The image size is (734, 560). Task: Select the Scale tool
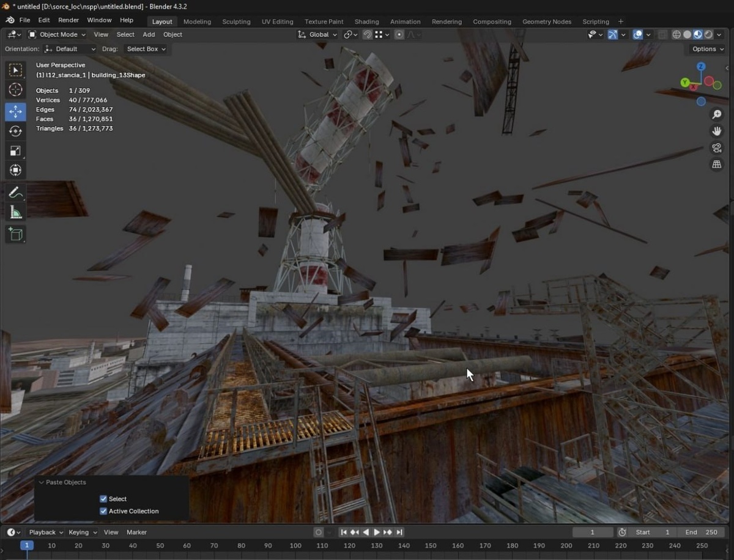pyautogui.click(x=16, y=151)
